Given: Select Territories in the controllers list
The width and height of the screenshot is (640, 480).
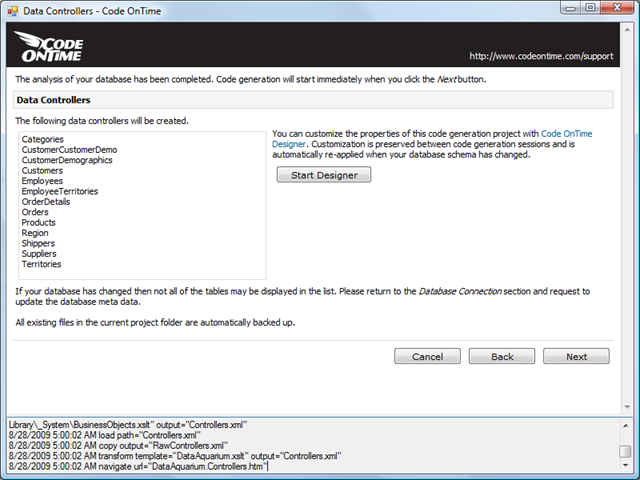Looking at the screenshot, I should 41,264.
